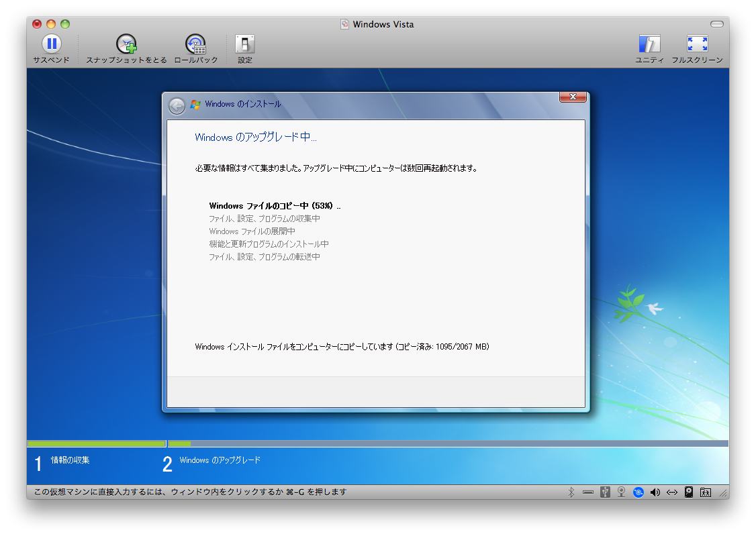
Task: Enter Unity (ユニティ) mode
Action: 649,44
